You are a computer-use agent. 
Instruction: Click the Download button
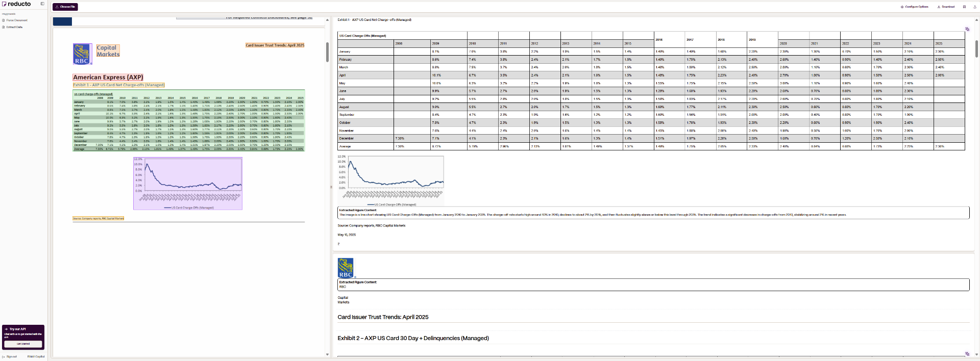(946, 7)
